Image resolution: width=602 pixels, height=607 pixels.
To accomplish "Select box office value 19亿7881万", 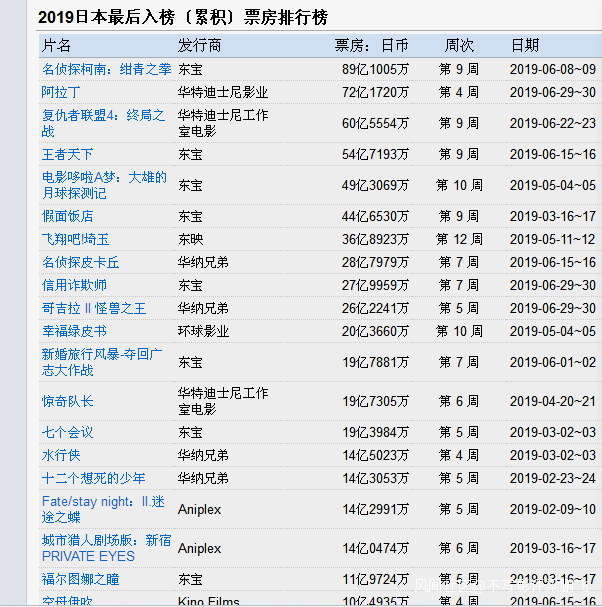I will [x=376, y=362].
